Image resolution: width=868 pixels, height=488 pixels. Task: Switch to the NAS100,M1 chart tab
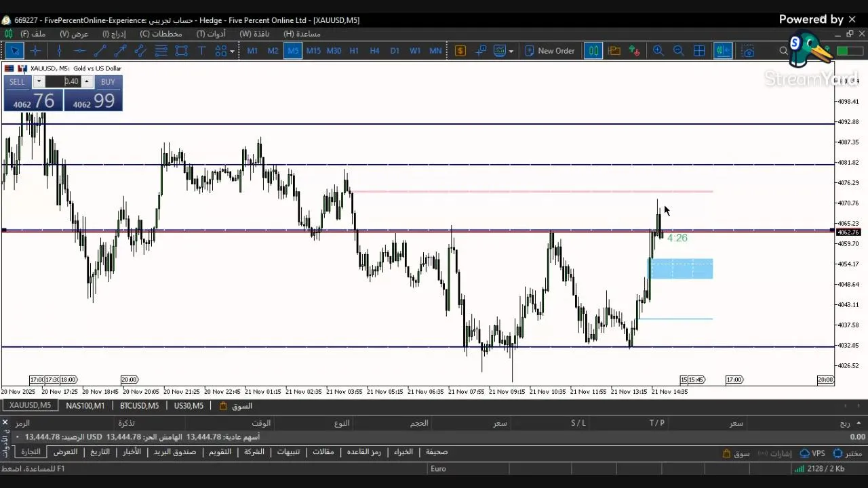[x=85, y=406]
